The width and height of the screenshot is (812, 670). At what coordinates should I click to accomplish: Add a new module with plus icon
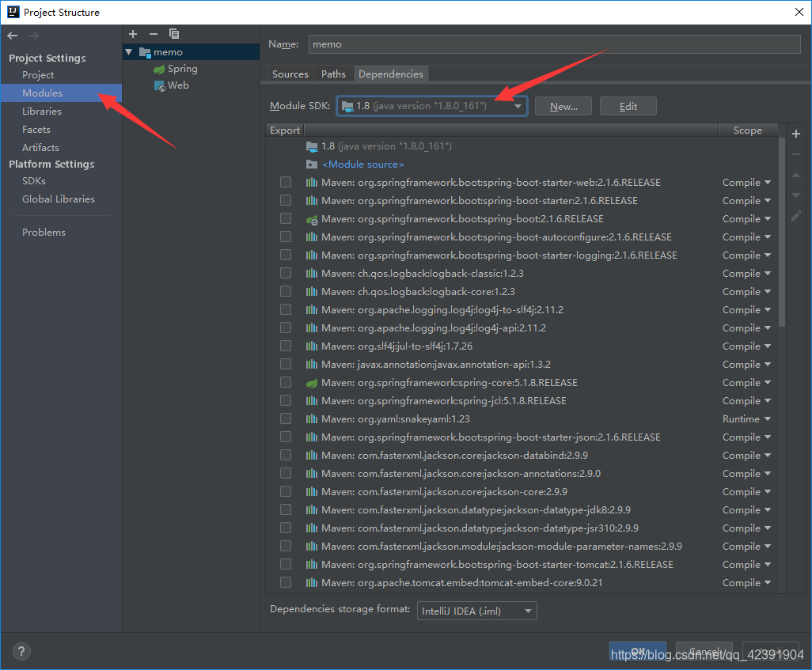coord(133,34)
